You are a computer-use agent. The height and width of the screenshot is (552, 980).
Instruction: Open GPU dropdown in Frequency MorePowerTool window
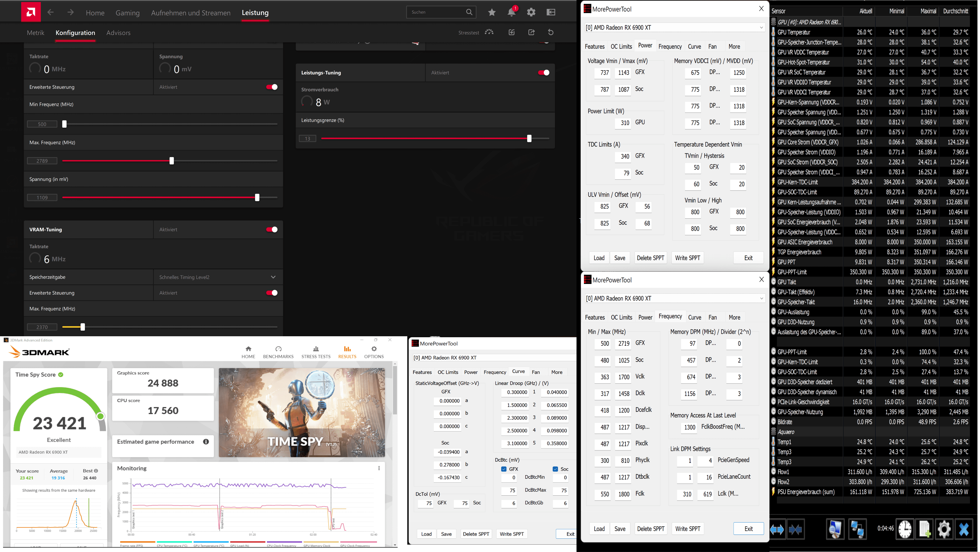point(761,298)
